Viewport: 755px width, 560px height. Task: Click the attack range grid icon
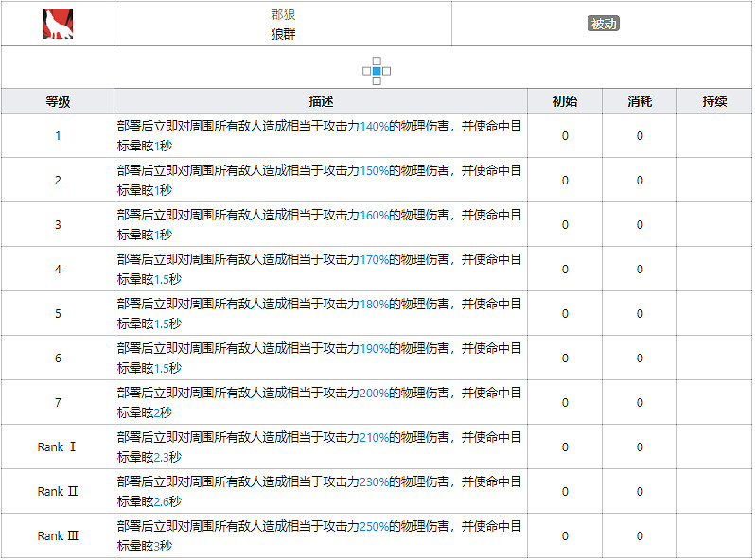click(377, 71)
